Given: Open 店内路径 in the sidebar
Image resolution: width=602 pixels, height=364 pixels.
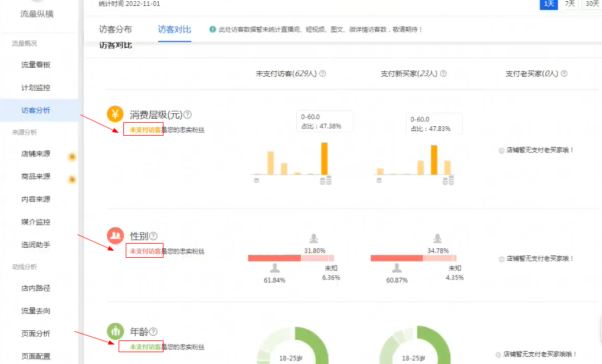Looking at the screenshot, I should 35,288.
